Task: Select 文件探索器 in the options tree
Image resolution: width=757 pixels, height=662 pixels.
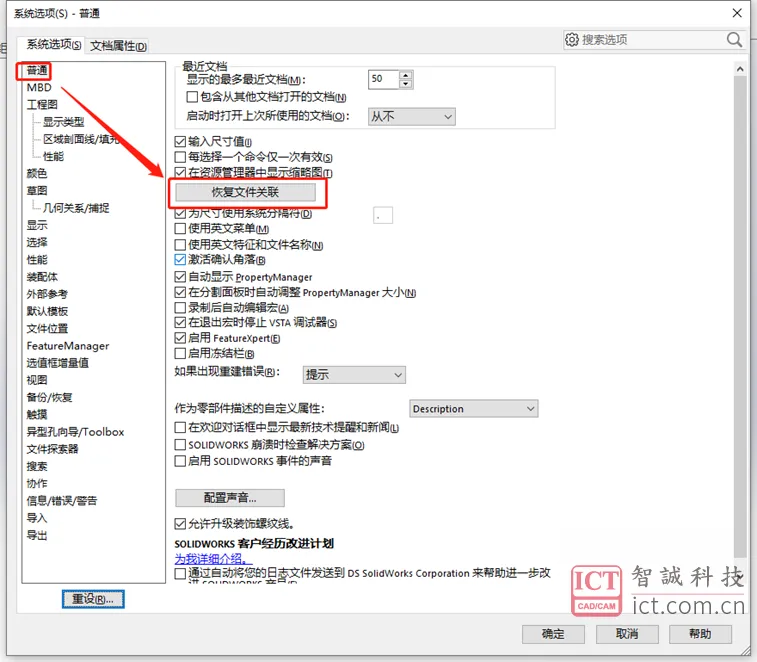Action: (x=52, y=449)
